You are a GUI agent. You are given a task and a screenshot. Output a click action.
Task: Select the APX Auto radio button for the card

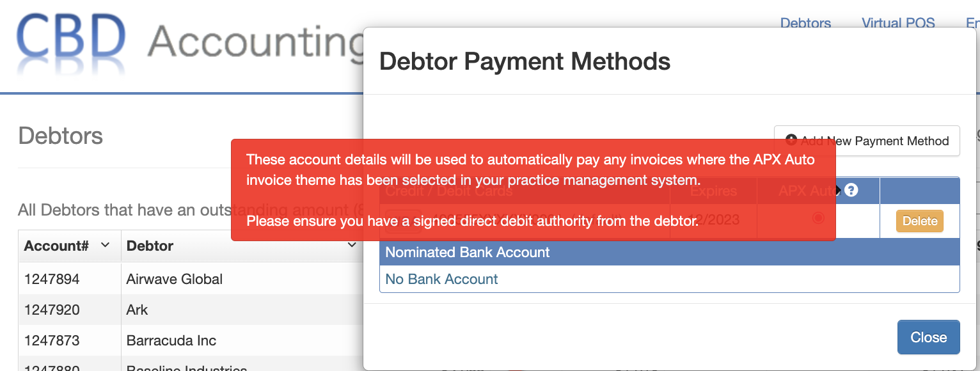coord(818,217)
